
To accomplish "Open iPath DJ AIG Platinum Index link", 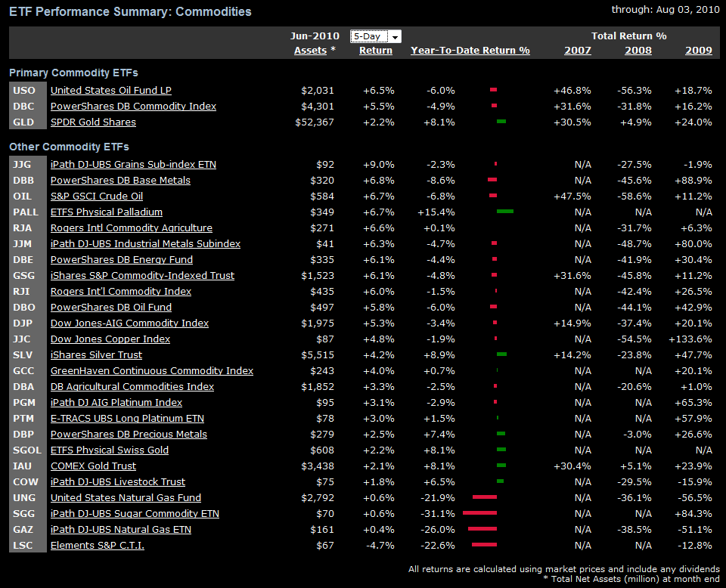I will (x=116, y=403).
